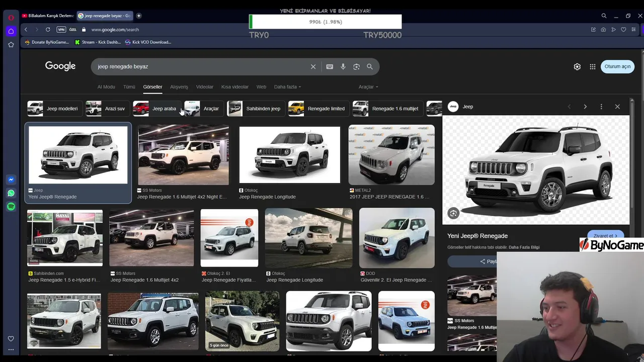Submit search with magnifier icon
The width and height of the screenshot is (644, 362).
click(370, 66)
